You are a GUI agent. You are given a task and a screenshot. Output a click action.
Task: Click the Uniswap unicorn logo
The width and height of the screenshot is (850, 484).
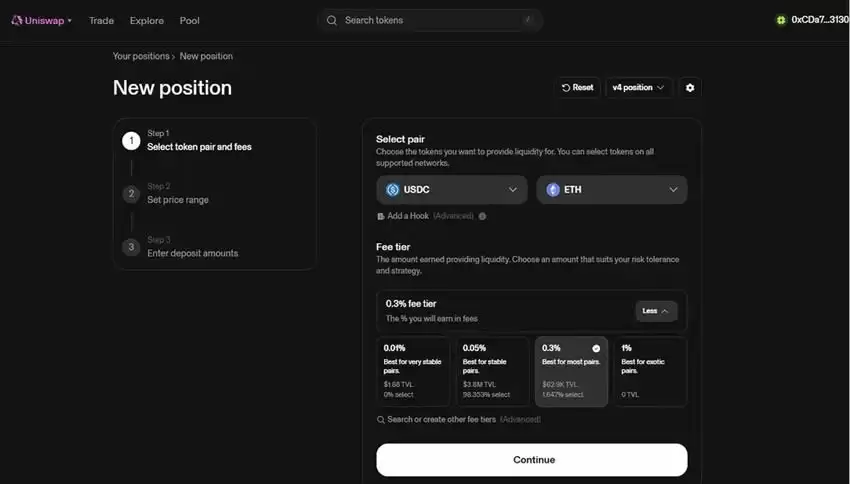point(17,20)
